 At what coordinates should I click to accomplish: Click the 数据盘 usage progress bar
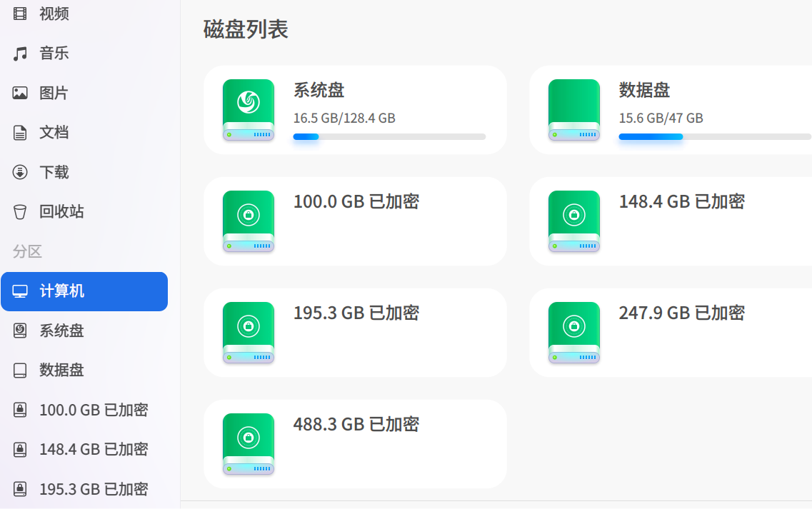pos(715,137)
